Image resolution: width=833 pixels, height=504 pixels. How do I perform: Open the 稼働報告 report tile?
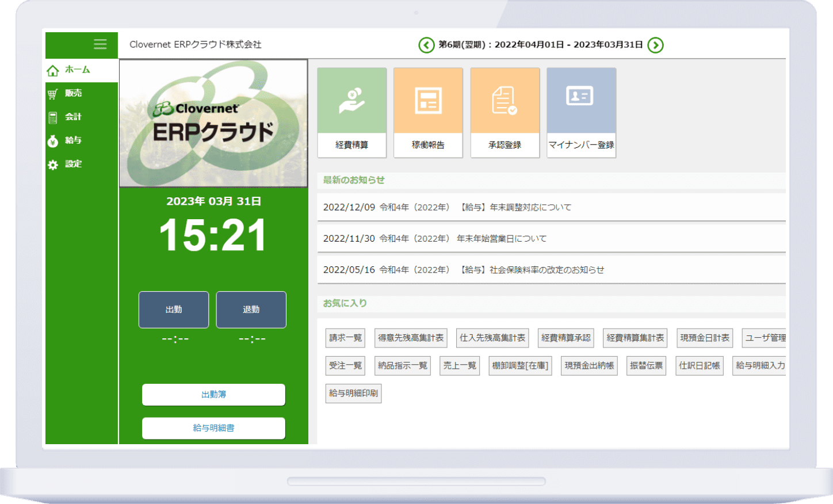click(x=428, y=113)
